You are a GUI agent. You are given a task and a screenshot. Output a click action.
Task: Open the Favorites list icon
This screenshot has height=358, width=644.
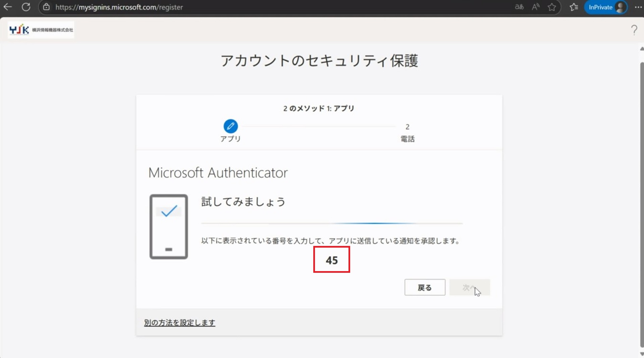click(574, 7)
